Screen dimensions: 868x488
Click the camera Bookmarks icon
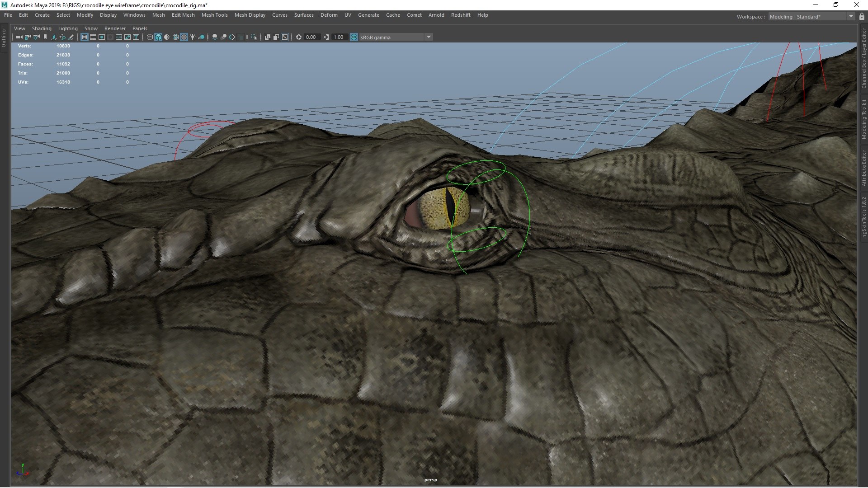(45, 37)
